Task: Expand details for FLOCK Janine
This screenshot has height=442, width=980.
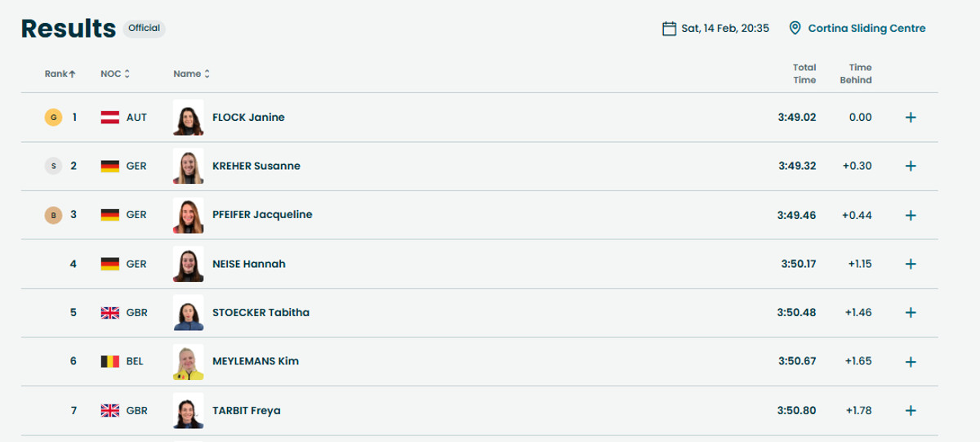Action: coord(911,118)
